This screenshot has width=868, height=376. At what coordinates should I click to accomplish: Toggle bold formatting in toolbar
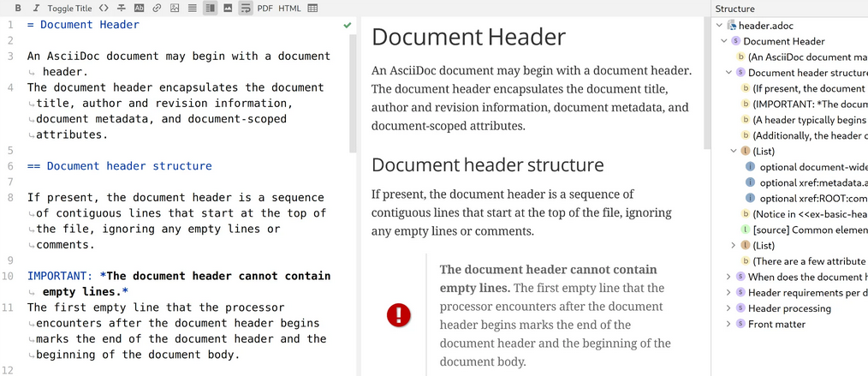(18, 9)
